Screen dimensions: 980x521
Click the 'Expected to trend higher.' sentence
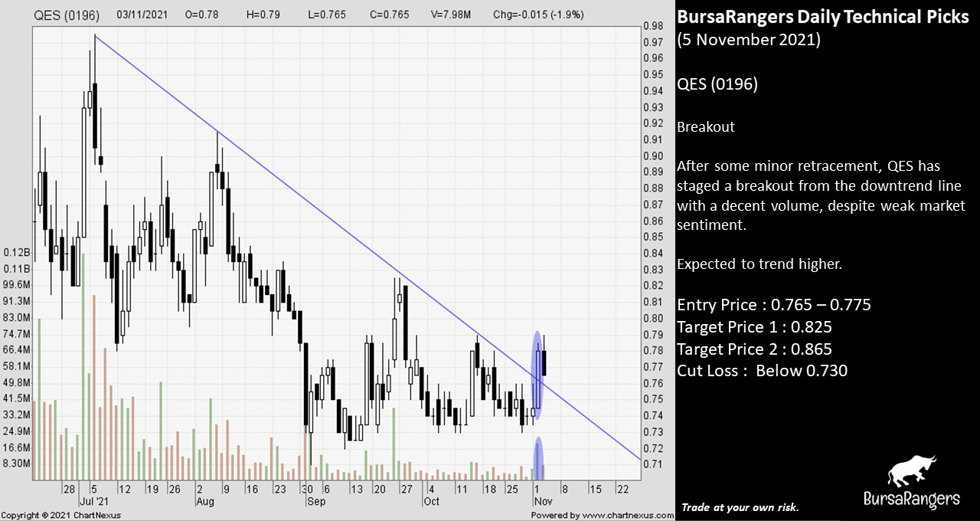point(759,264)
